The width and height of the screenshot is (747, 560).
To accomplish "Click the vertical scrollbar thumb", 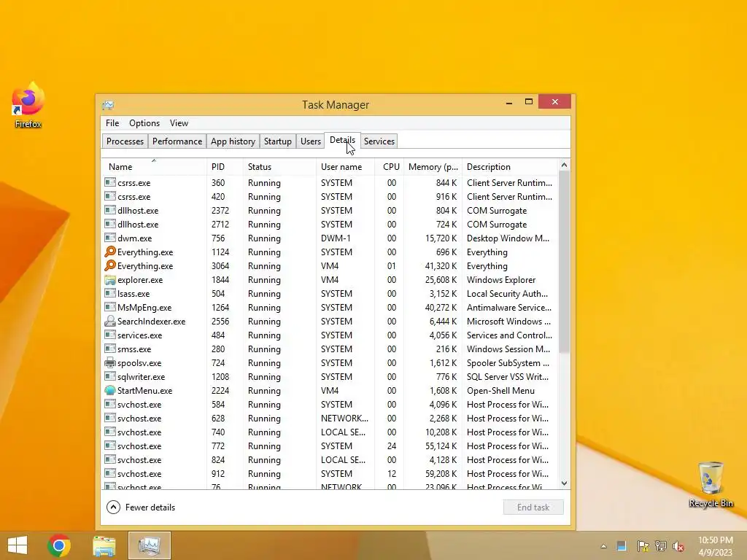I will pos(564,262).
